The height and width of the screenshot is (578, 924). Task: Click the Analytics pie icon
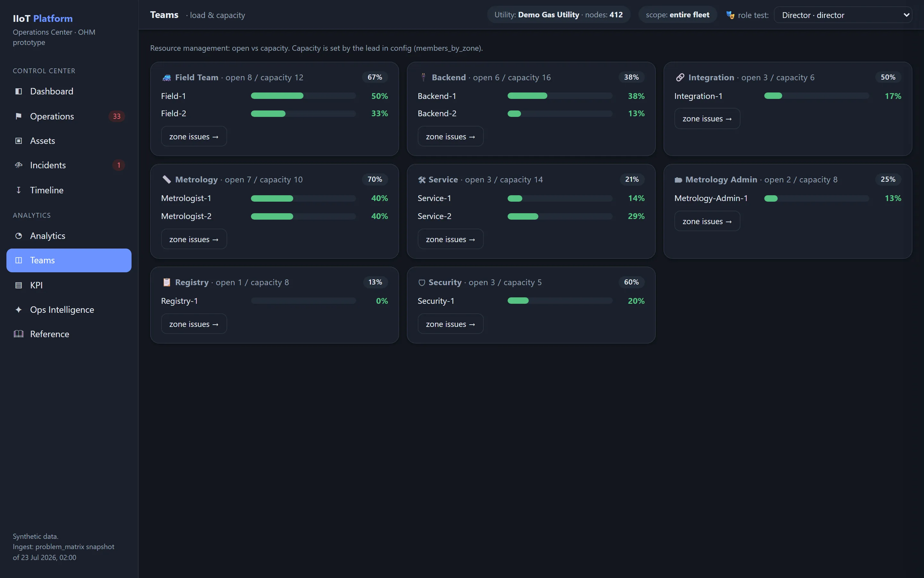pos(18,236)
